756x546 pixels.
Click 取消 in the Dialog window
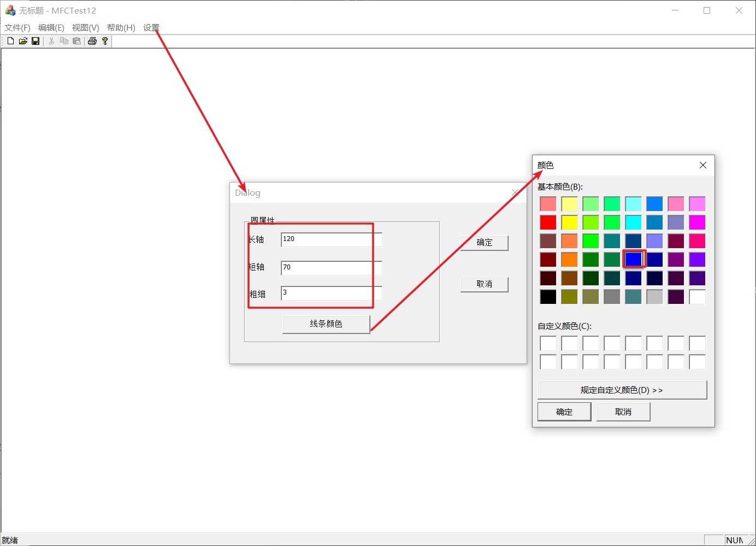click(485, 284)
